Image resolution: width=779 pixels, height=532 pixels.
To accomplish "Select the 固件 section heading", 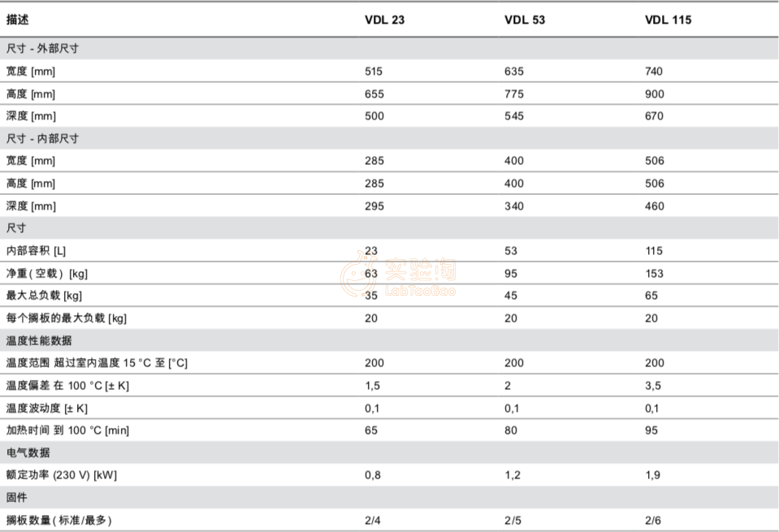I will [18, 497].
